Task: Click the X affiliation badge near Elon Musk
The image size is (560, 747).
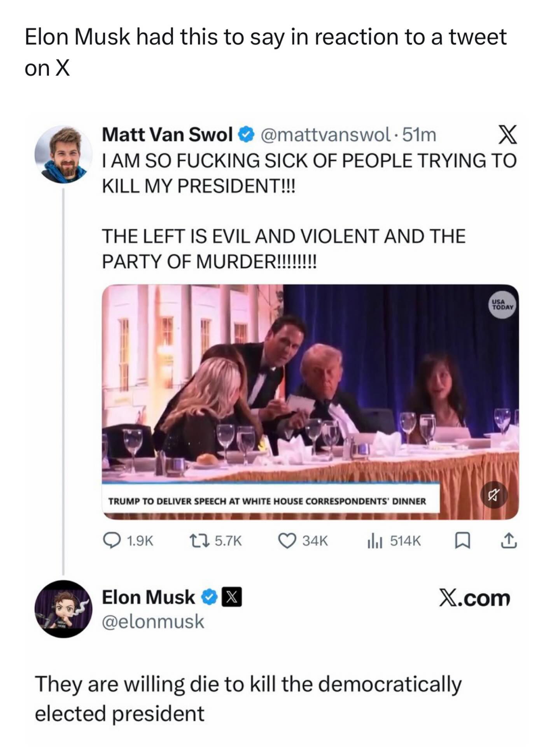Action: 232,597
